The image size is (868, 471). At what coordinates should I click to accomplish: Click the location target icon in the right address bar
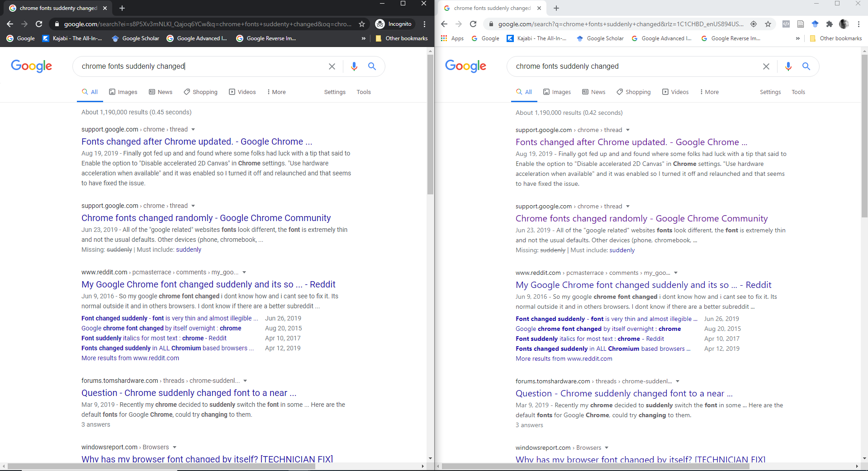(x=754, y=24)
